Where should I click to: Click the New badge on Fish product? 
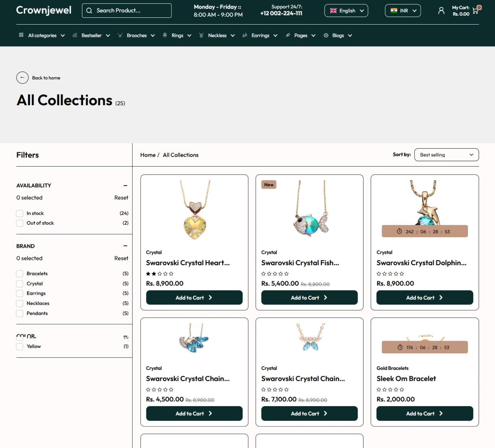(x=269, y=185)
